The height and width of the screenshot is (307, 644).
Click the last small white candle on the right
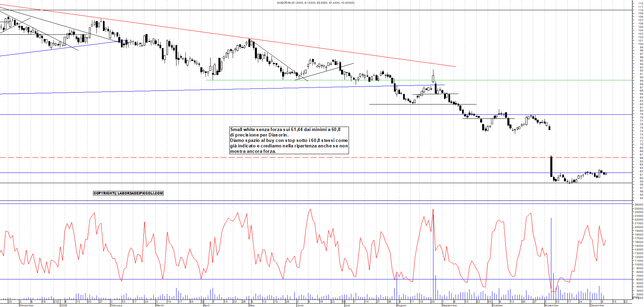coord(605,174)
